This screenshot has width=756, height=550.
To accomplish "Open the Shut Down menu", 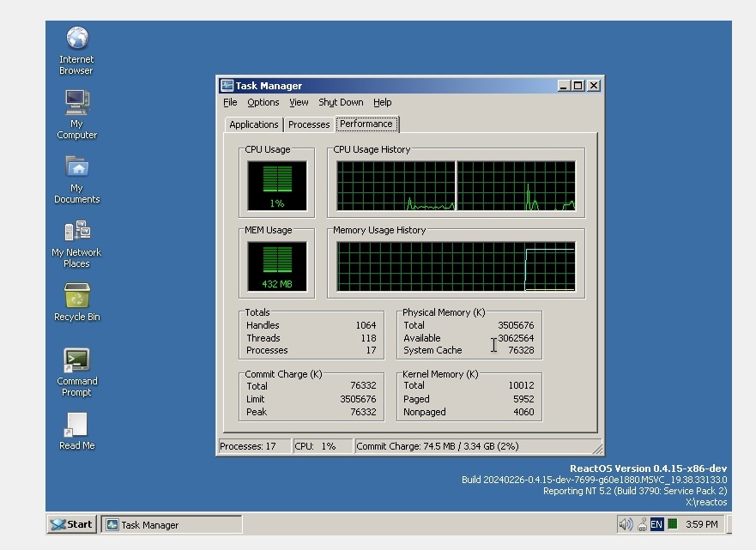I will click(x=341, y=102).
